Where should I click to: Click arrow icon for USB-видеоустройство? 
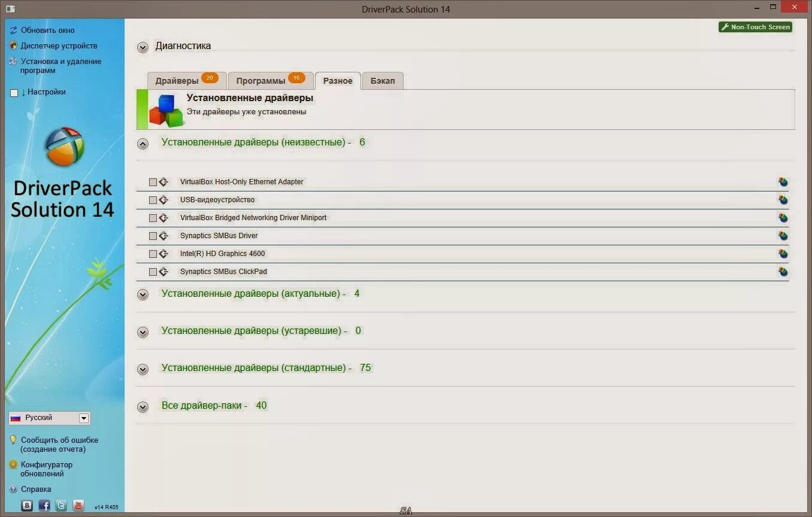163,200
